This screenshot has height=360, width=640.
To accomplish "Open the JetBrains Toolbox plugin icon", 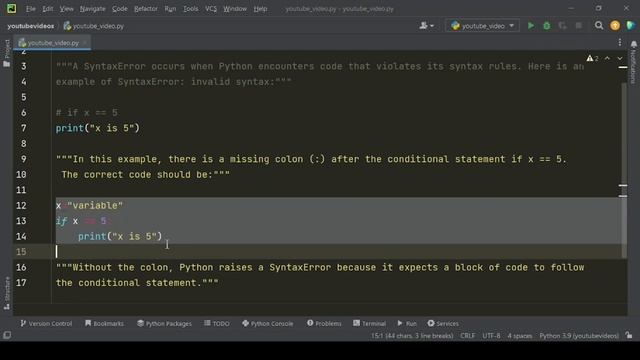I will [631, 26].
